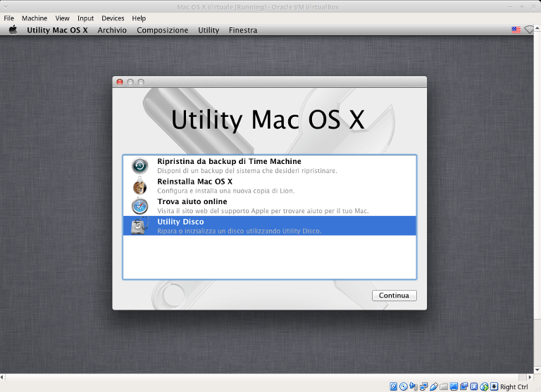This screenshot has height=392, width=541.
Task: Click the USB devices status icon
Action: pos(434,386)
